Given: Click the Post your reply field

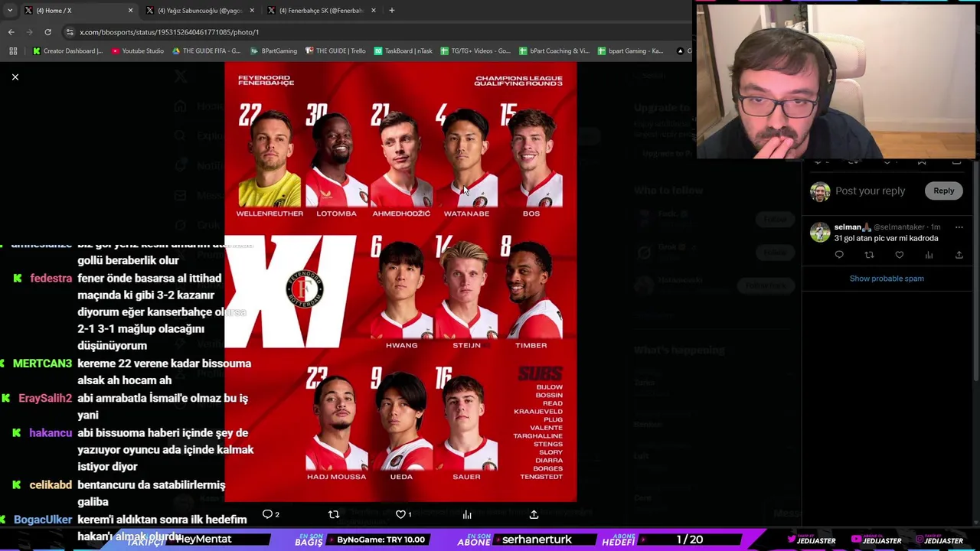Looking at the screenshot, I should click(870, 191).
